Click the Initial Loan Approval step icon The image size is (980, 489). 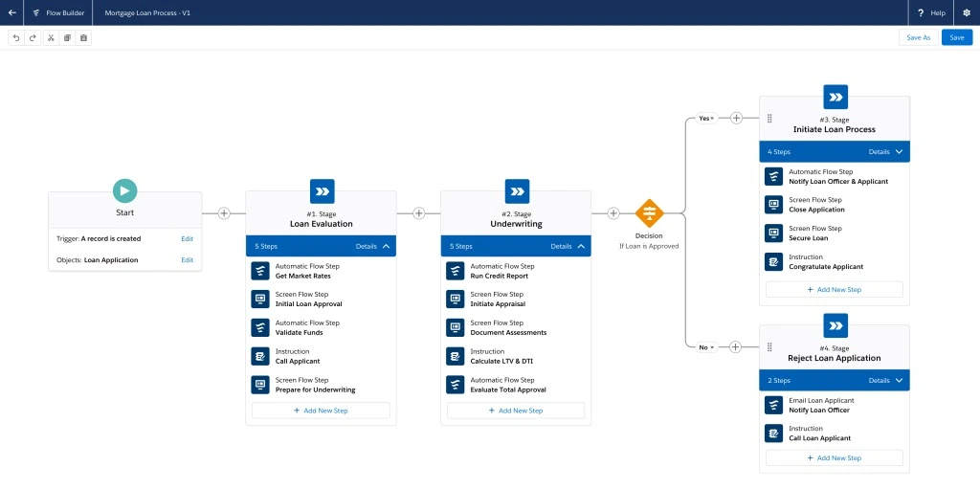260,299
